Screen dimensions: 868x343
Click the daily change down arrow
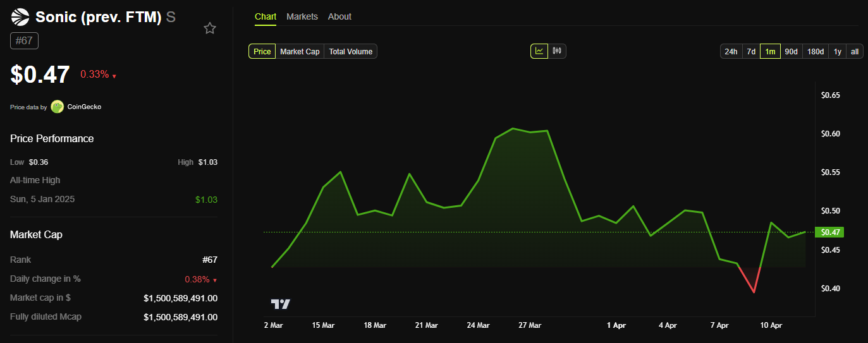[215, 280]
